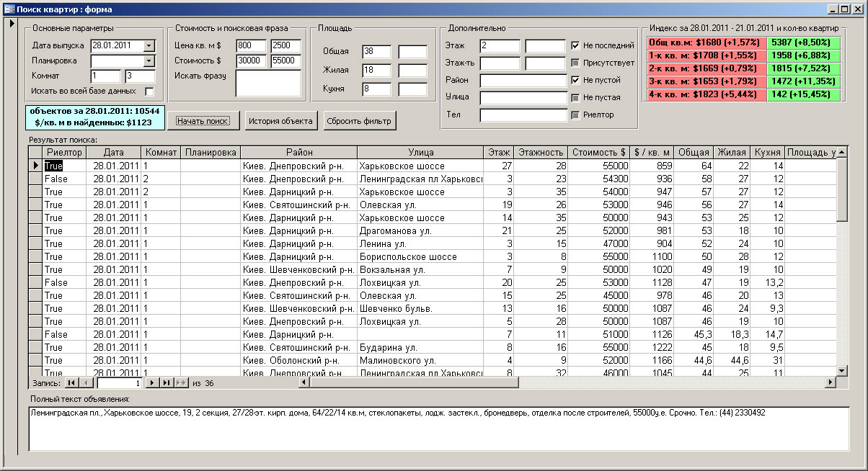Click the maximum price per sq. m field (2500)
The width and height of the screenshot is (868, 471).
tap(285, 45)
